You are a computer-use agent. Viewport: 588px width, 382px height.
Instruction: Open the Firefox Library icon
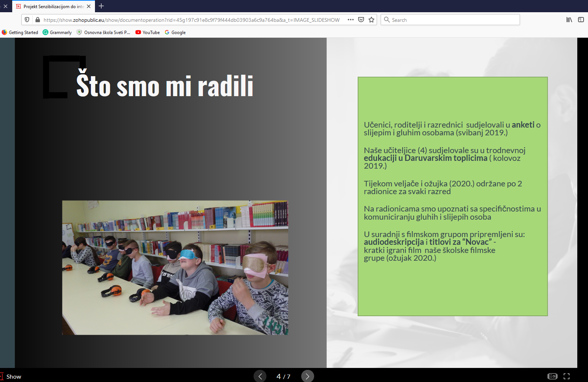(569, 20)
